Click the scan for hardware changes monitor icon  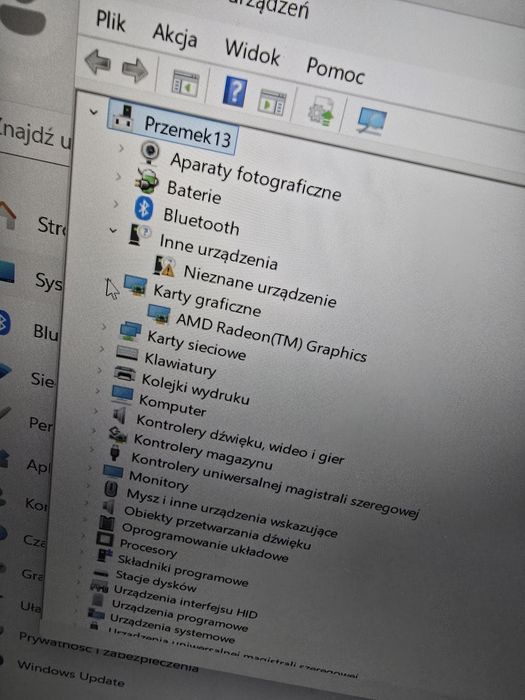371,121
